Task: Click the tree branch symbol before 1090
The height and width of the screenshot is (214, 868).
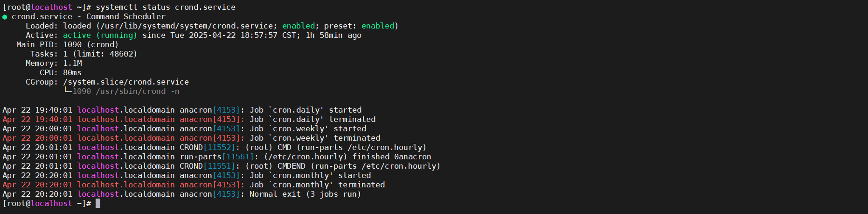Action: click(68, 91)
